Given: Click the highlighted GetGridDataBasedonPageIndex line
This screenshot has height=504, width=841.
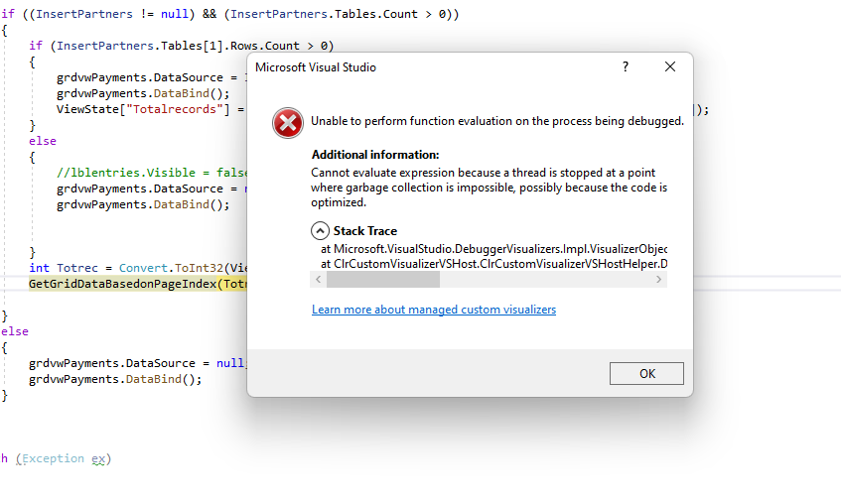Looking at the screenshot, I should [138, 284].
